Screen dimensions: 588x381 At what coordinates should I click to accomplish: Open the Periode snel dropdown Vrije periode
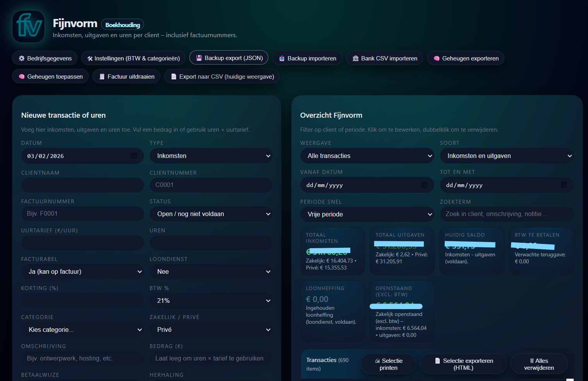coord(367,214)
